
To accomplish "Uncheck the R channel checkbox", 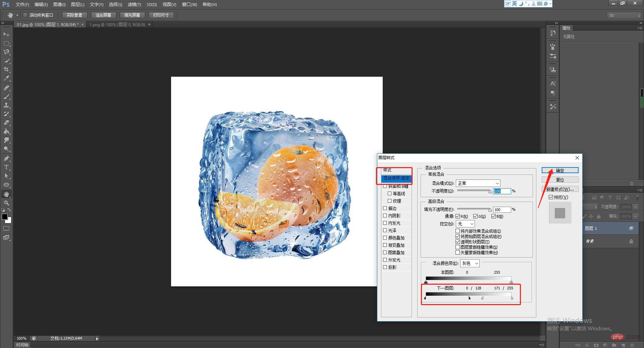I will (x=458, y=216).
